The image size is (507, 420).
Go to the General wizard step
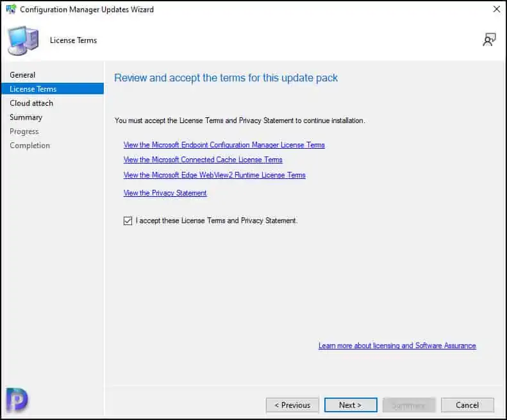(22, 75)
